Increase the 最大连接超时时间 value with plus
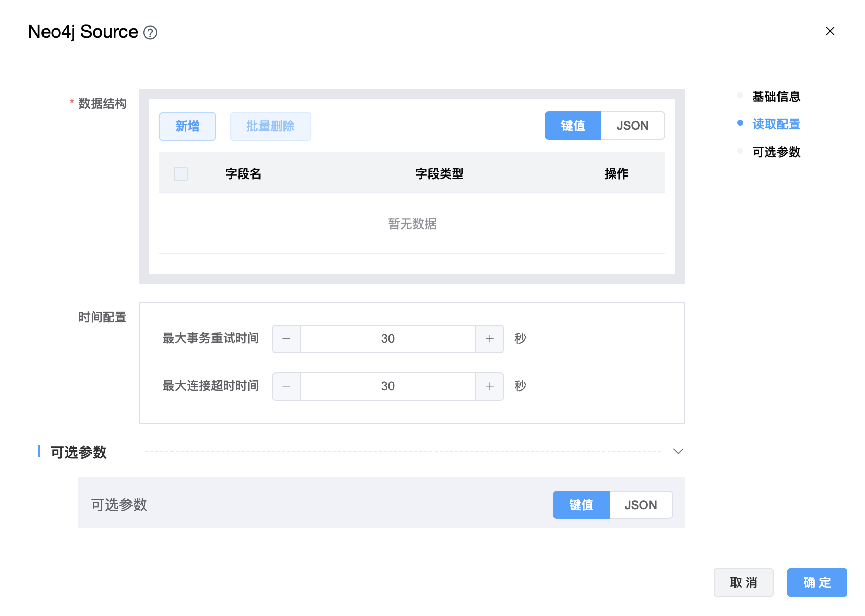 pyautogui.click(x=489, y=386)
